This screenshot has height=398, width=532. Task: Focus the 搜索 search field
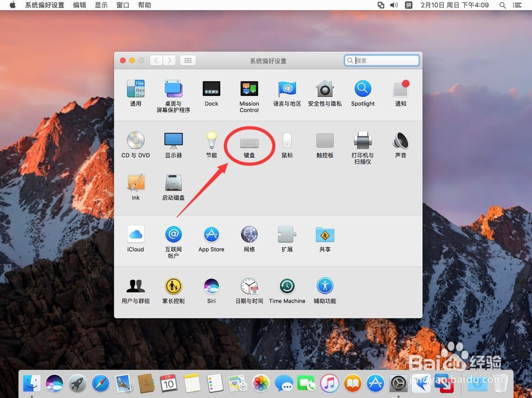coord(381,61)
